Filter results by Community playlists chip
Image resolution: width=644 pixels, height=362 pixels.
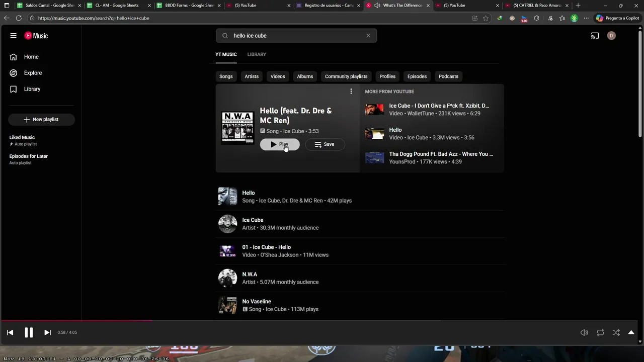pyautogui.click(x=346, y=76)
